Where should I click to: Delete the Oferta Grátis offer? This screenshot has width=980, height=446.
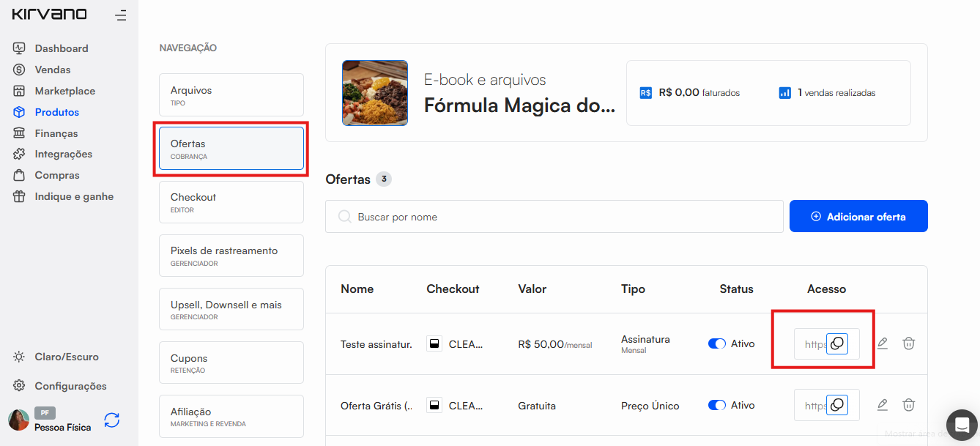click(x=908, y=405)
